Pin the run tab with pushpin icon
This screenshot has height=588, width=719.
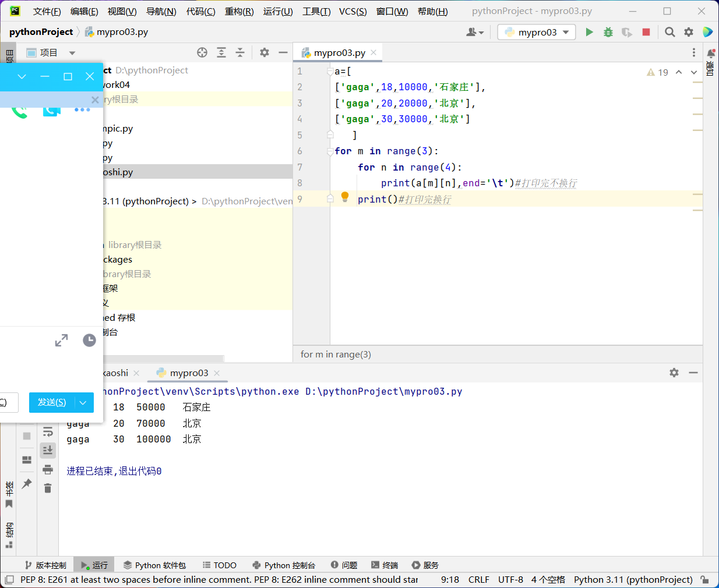(x=27, y=483)
